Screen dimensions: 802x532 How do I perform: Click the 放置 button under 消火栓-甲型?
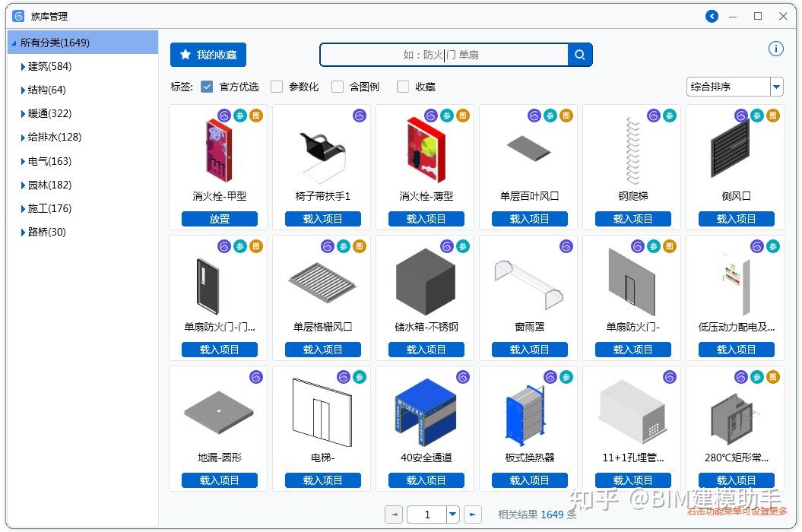pyautogui.click(x=218, y=219)
